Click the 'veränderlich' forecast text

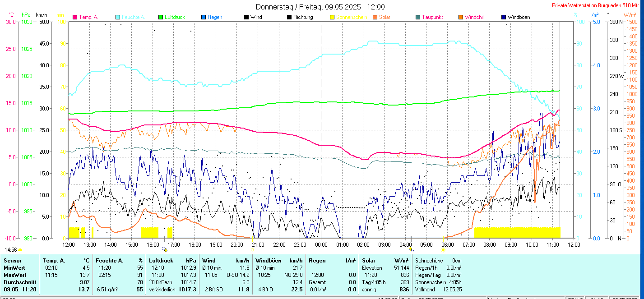(x=162, y=290)
